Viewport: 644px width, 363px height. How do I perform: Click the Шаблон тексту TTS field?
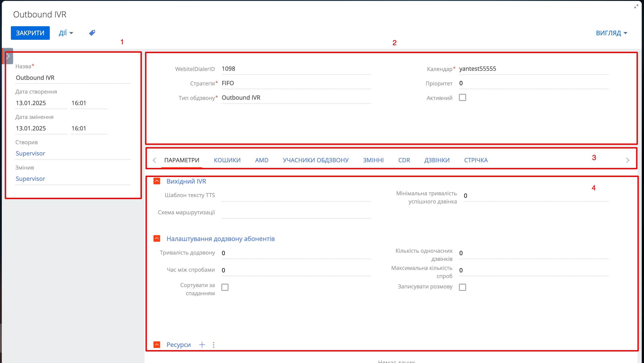(296, 196)
